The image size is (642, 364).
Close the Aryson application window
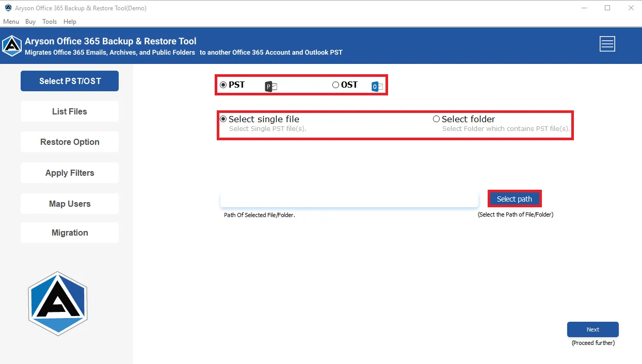631,8
